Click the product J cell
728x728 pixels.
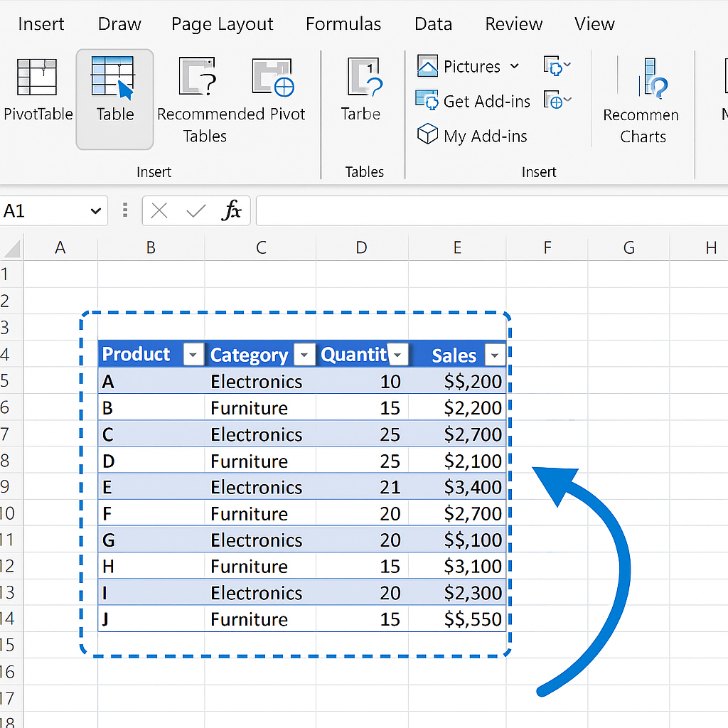[x=151, y=619]
